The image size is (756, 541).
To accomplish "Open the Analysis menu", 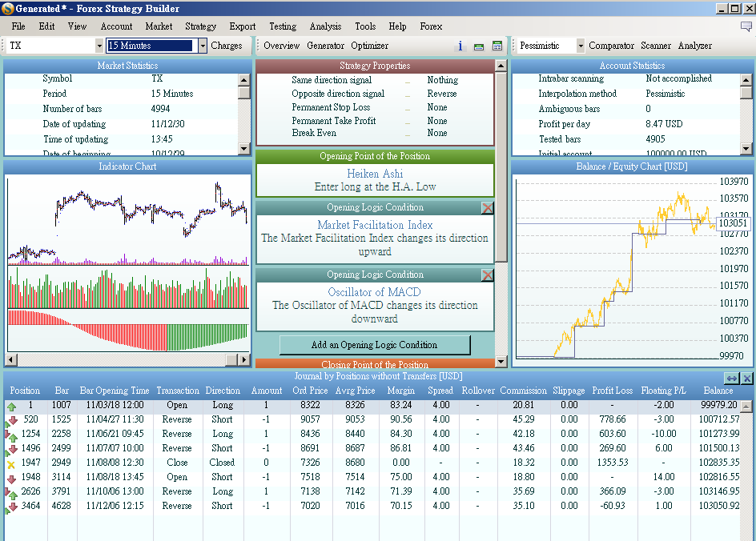I will [325, 26].
